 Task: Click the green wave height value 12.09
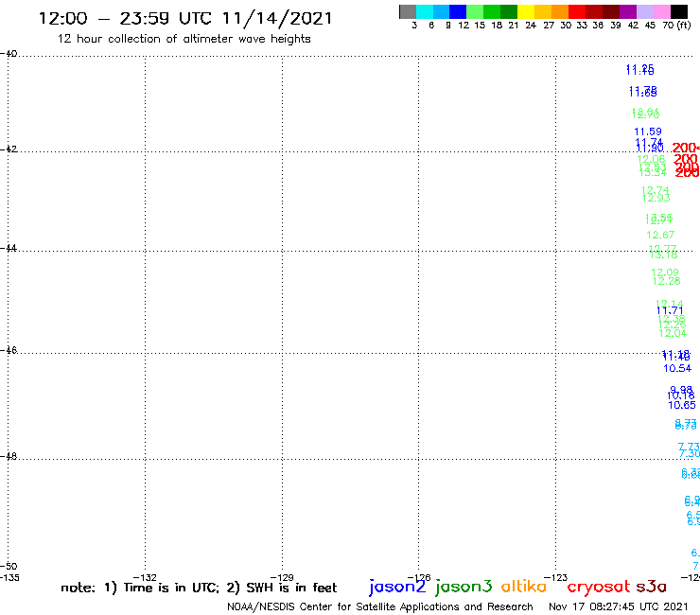tap(665, 272)
